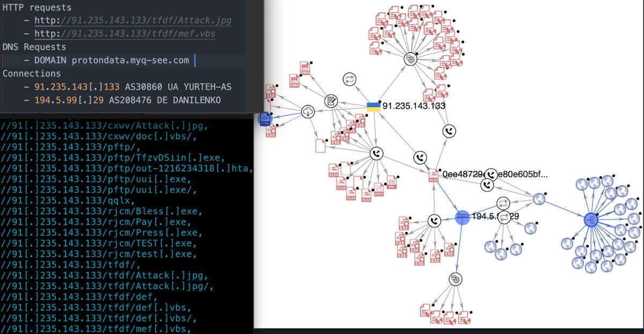Click the globe-grid node below 194.5.99.29
Screen dimensions: 644x334
(455, 279)
